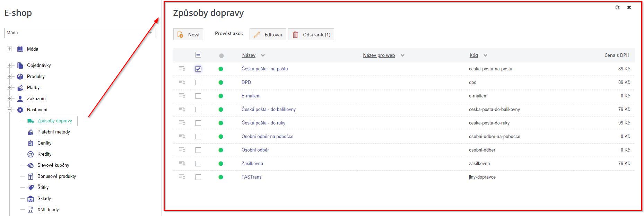Click the XML feedy icon
Screen dimensions: 644x216
pyautogui.click(x=31, y=210)
